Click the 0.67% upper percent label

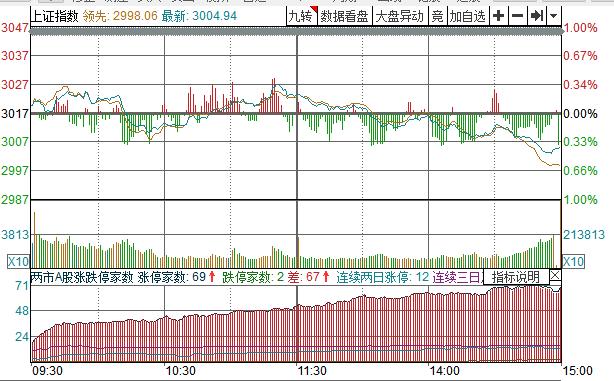point(580,56)
